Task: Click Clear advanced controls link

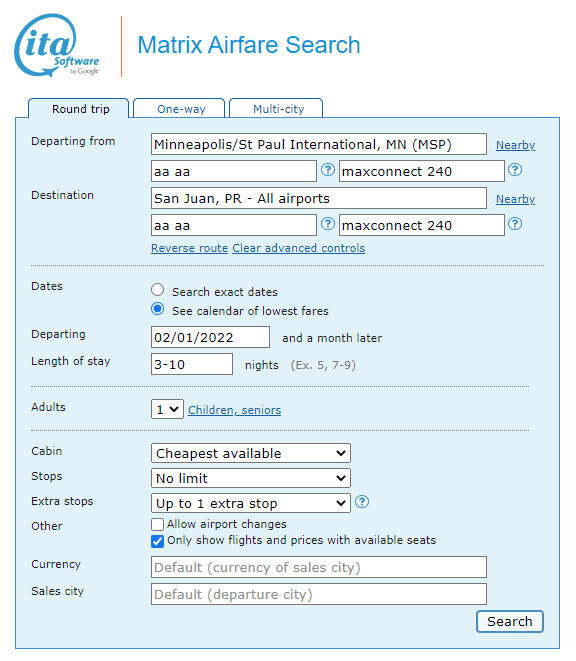Action: (x=299, y=248)
